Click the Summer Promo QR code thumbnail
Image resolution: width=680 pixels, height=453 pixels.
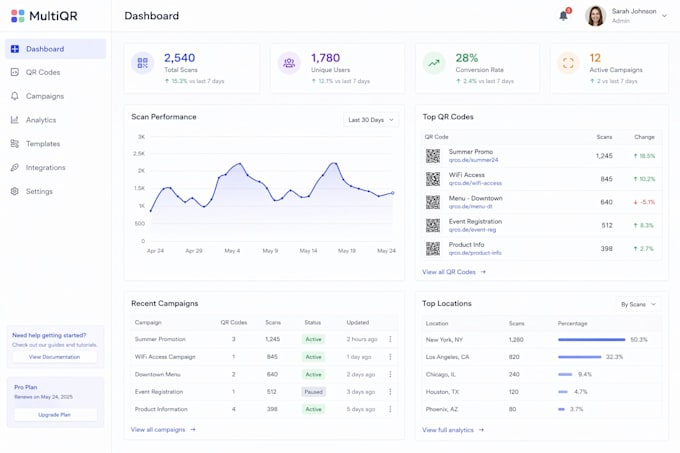click(433, 156)
